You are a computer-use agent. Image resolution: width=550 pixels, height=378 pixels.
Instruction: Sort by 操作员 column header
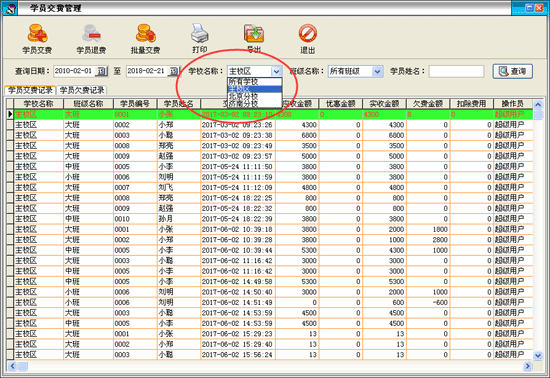513,104
